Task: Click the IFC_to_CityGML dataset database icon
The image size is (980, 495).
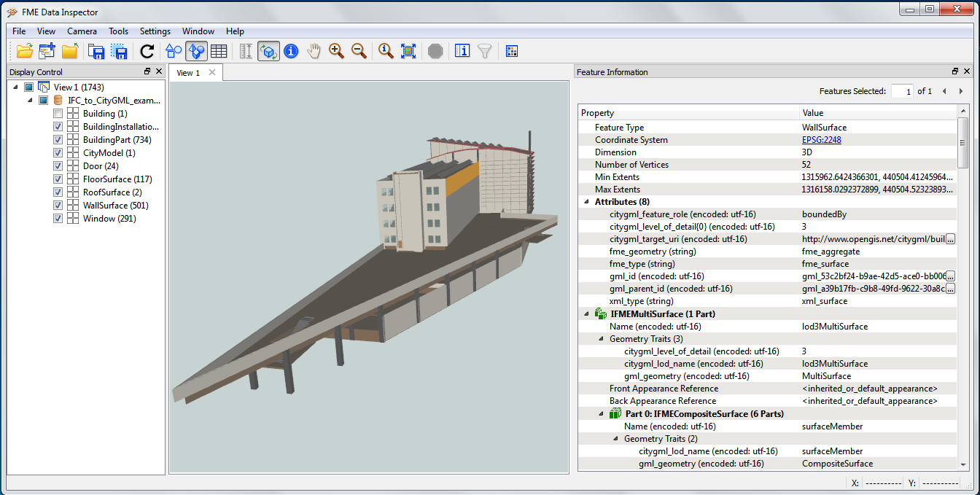Action: click(59, 101)
